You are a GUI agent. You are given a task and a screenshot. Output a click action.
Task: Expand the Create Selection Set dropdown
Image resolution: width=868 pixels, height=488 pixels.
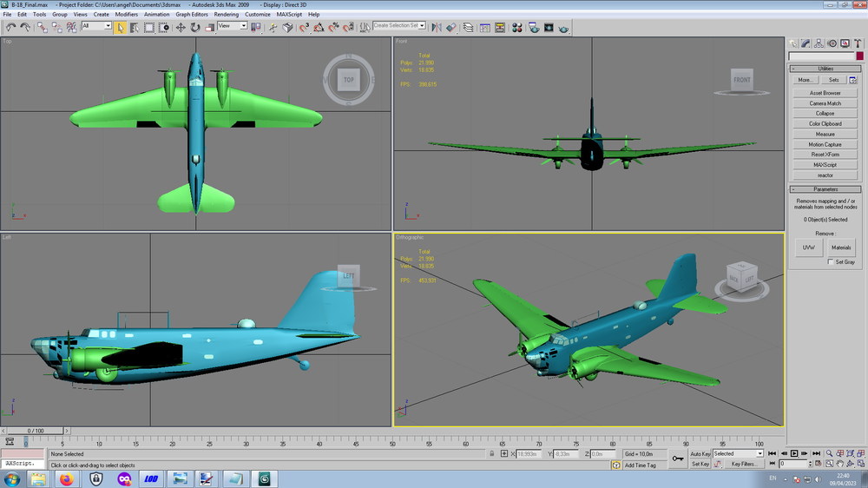(422, 25)
